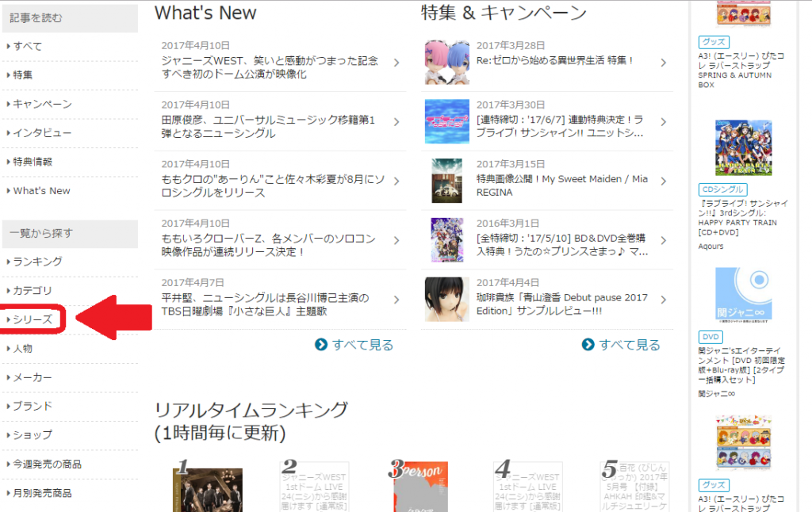Click the Re:ゼロ Rem and Ram thumbnail
This screenshot has width=812, height=512.
(x=447, y=62)
